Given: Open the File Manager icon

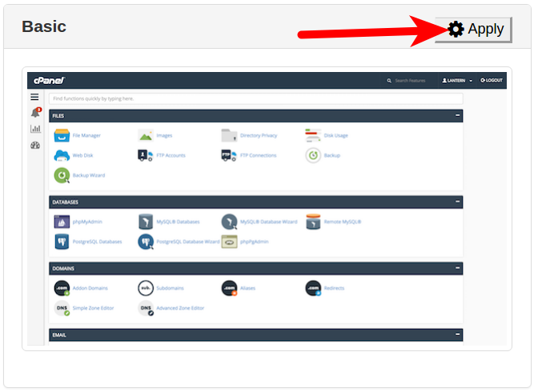Looking at the screenshot, I should point(62,135).
